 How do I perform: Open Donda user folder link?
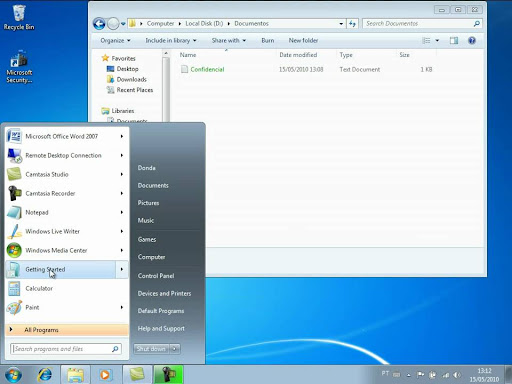(x=147, y=168)
